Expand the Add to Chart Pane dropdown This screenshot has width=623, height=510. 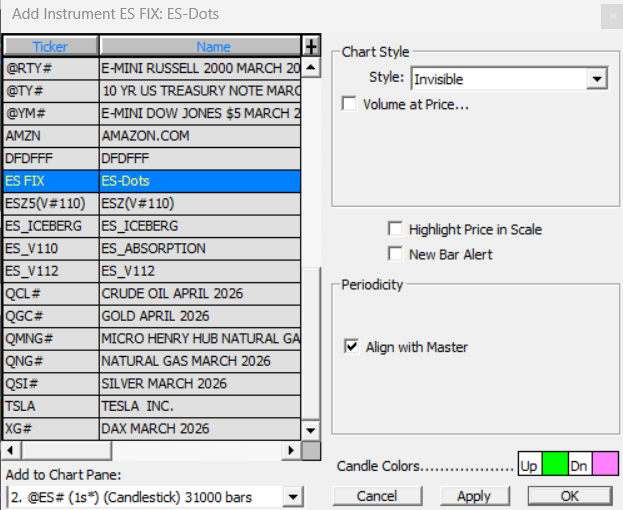pyautogui.click(x=292, y=496)
